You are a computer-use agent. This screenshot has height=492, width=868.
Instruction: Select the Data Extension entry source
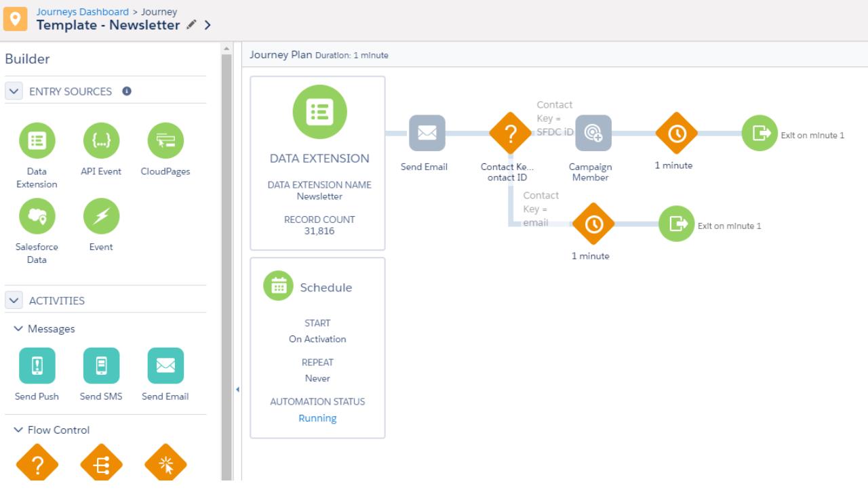(37, 140)
